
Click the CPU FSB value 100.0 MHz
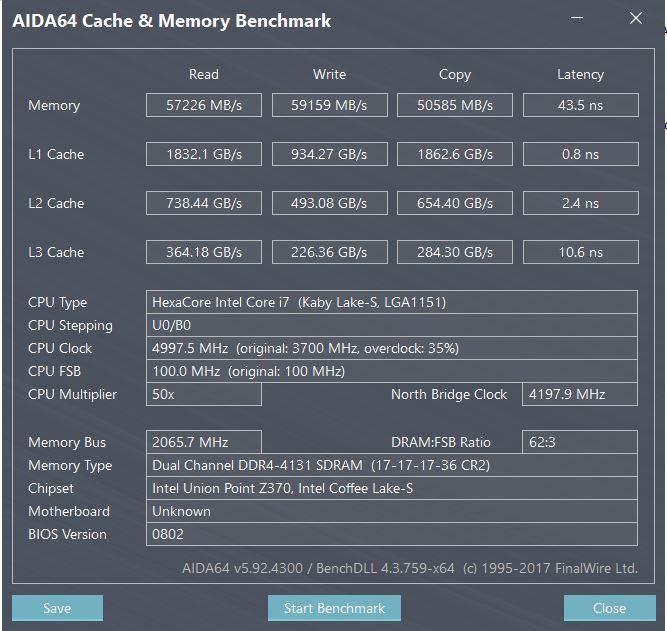392,371
